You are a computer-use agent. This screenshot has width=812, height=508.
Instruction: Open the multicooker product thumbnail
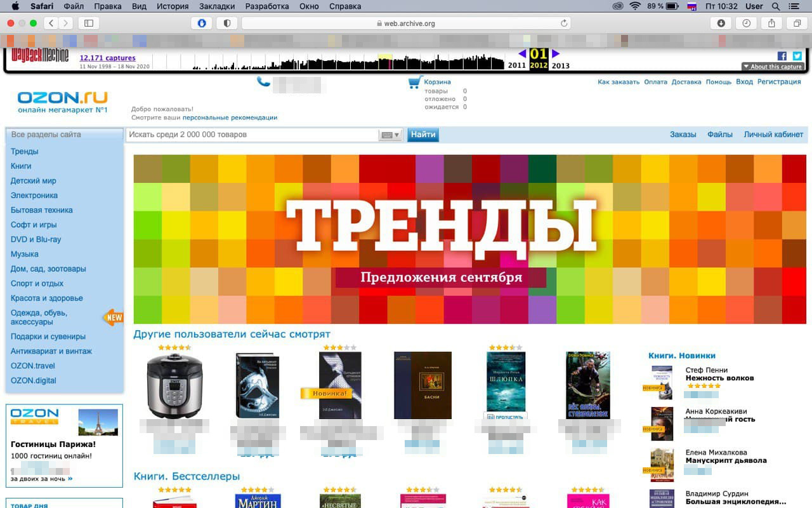click(x=174, y=386)
